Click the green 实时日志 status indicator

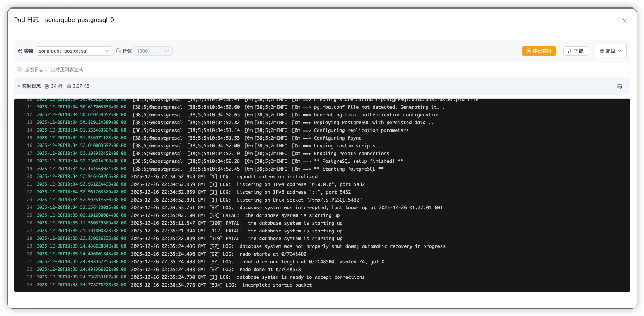(19, 86)
